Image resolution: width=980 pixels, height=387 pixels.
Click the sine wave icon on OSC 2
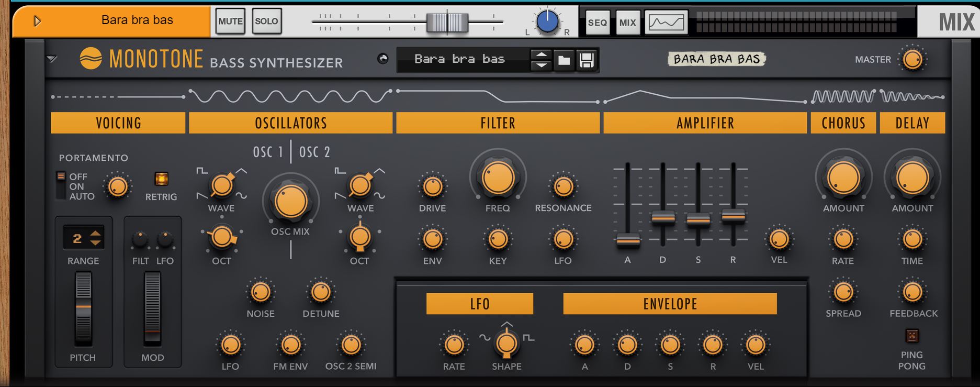pos(380,196)
